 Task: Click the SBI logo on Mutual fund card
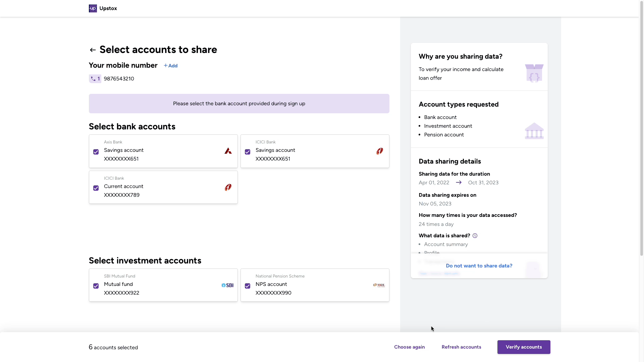(x=227, y=285)
